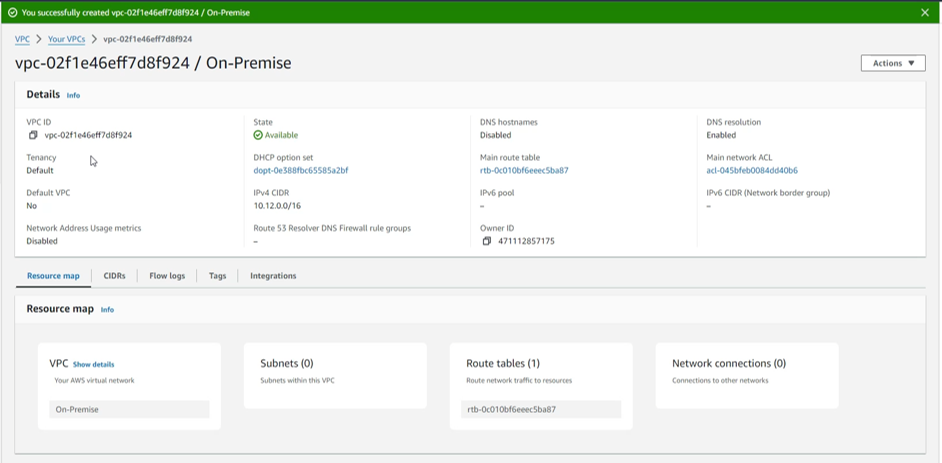Click the VPC breadcrumb link
Image resolution: width=942 pixels, height=463 pixels.
(22, 39)
